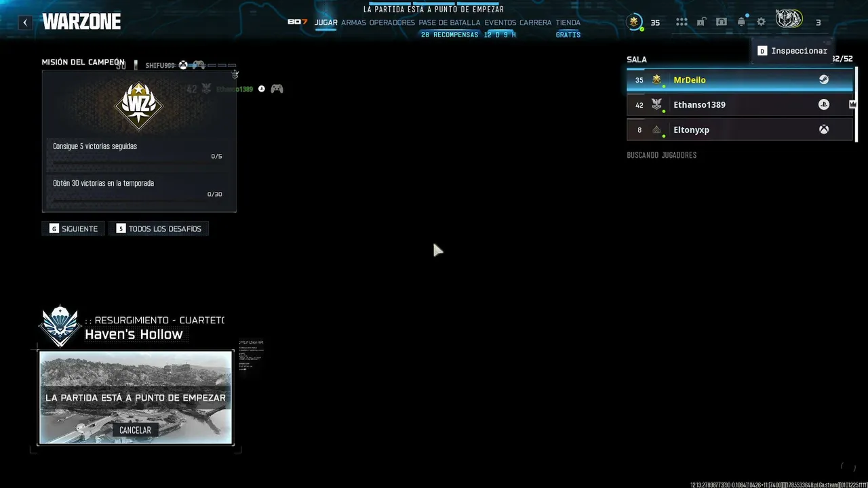Go back using the arrow beside WARZONE
Viewport: 868px width, 488px height.
tap(25, 22)
